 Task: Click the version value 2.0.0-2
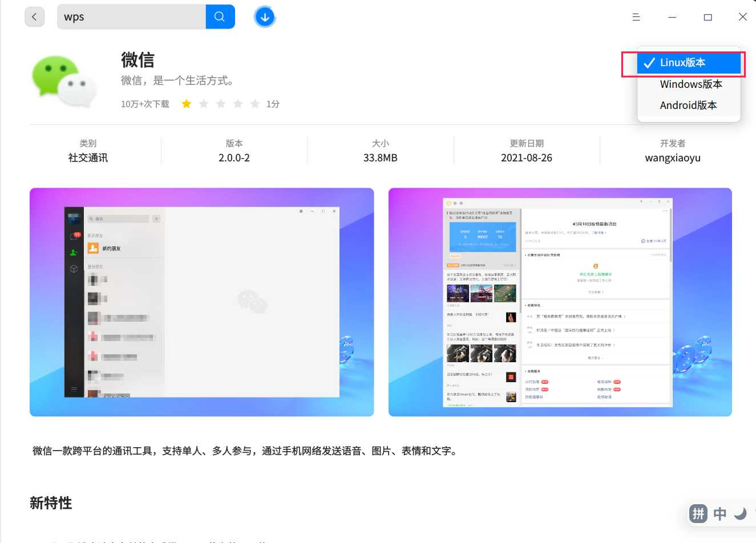coord(234,158)
